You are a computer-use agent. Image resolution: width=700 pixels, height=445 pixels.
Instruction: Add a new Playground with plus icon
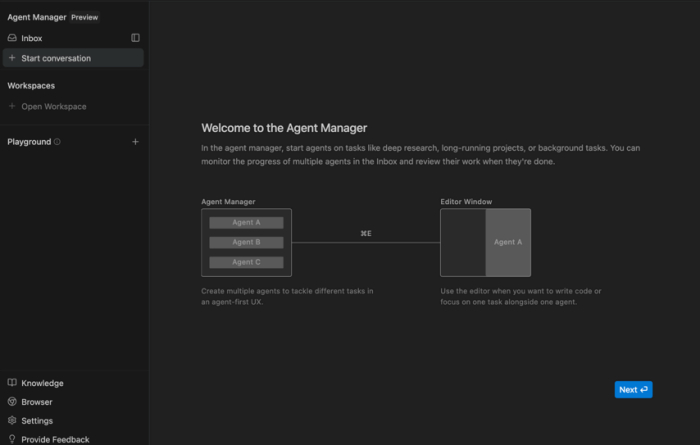click(135, 142)
